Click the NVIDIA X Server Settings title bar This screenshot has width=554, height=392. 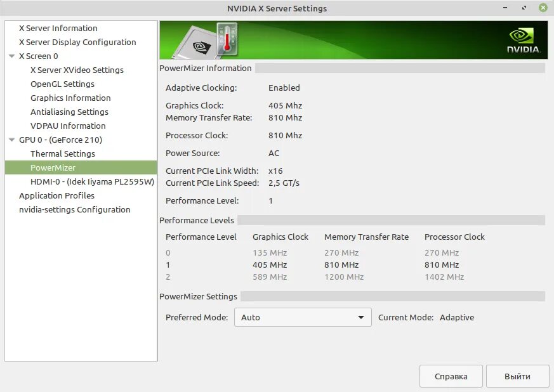tap(277, 8)
